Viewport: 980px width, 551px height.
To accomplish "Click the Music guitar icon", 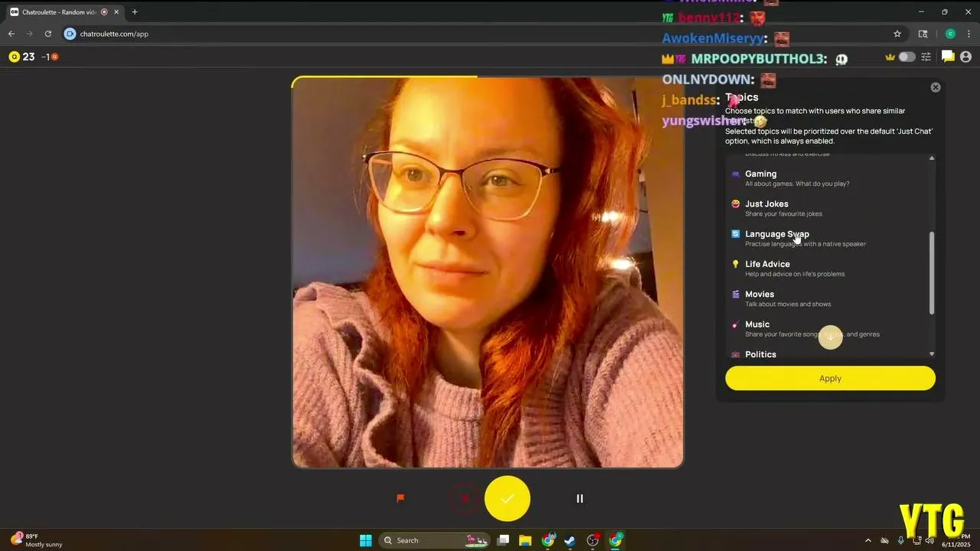I will point(736,324).
